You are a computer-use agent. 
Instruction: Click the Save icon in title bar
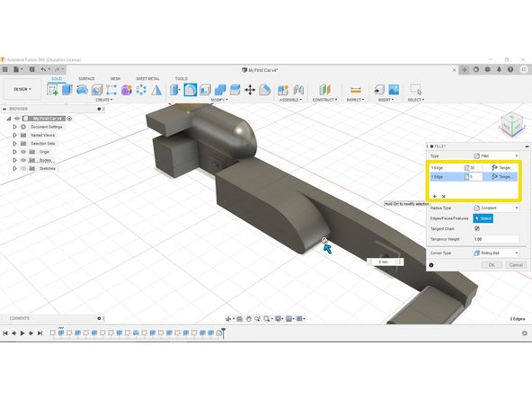pyautogui.click(x=31, y=69)
